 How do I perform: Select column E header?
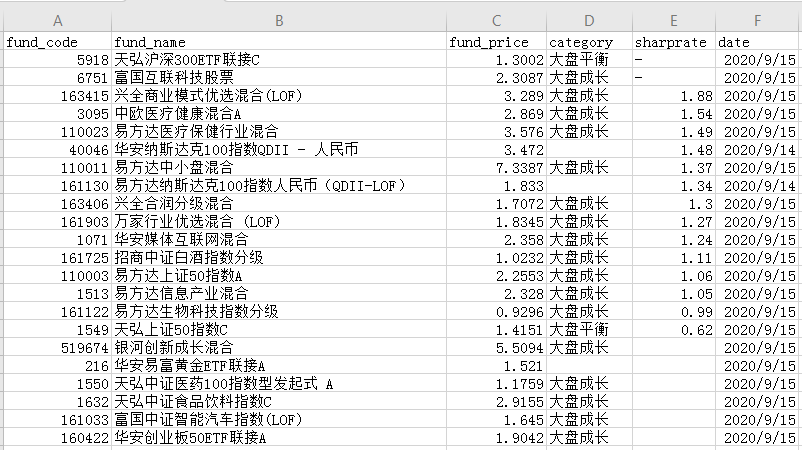674,21
